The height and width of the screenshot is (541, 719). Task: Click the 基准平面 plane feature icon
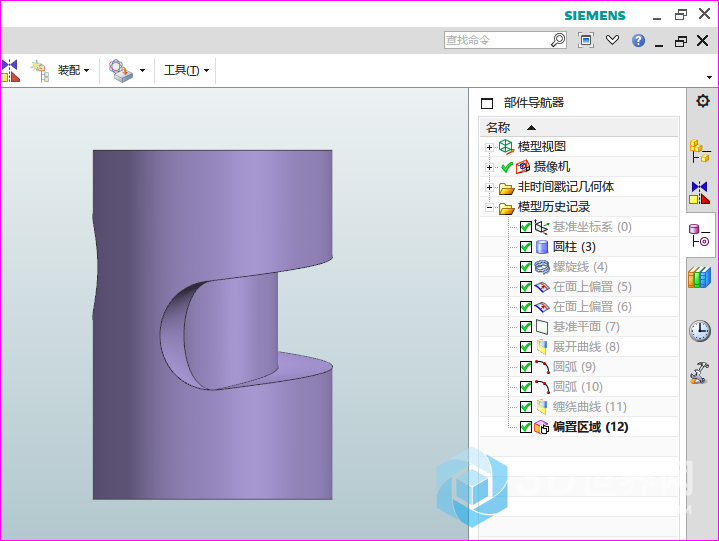click(x=542, y=327)
